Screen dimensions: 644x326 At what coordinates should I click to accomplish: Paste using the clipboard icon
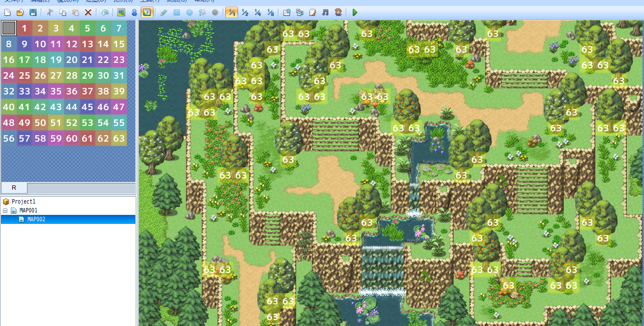click(75, 12)
